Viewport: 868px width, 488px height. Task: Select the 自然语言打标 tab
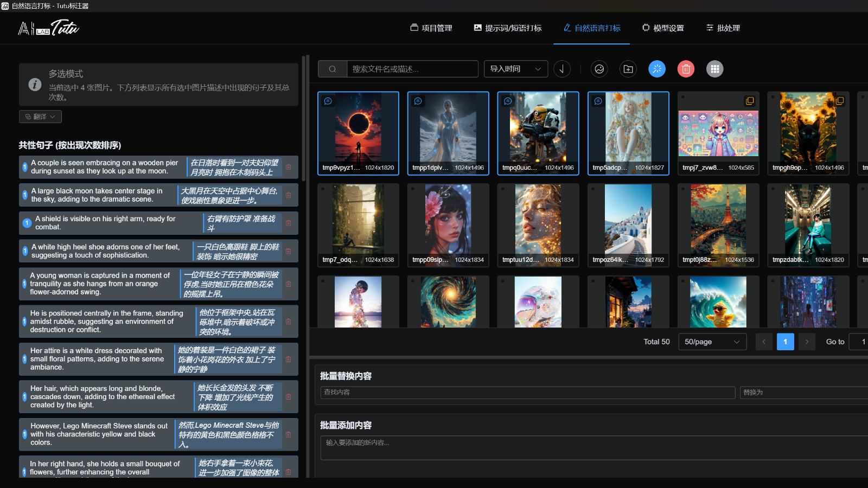592,28
